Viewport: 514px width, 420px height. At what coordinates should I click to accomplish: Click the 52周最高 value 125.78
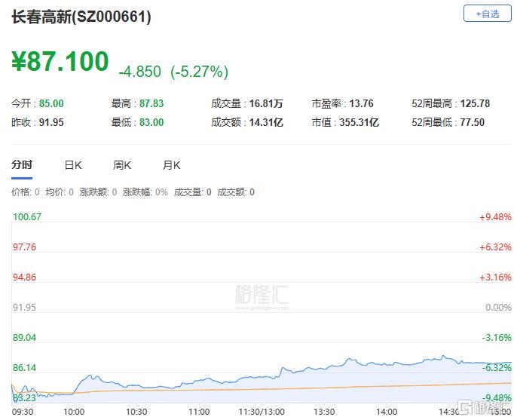click(x=475, y=103)
